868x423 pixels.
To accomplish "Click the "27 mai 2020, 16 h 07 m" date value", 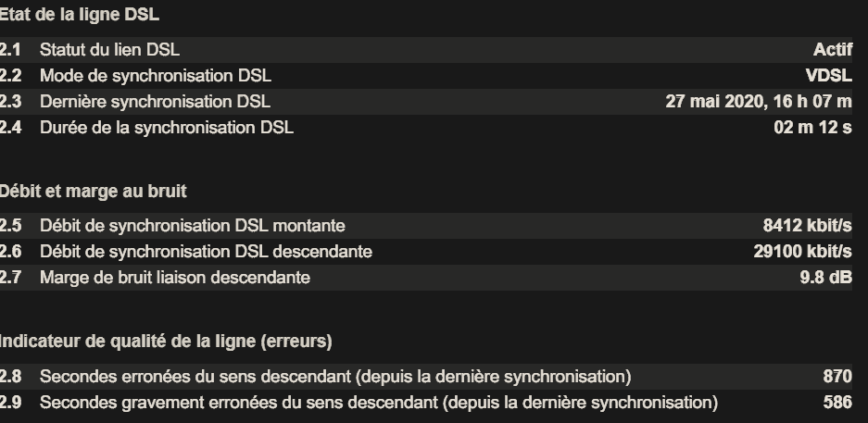I will pyautogui.click(x=758, y=102).
